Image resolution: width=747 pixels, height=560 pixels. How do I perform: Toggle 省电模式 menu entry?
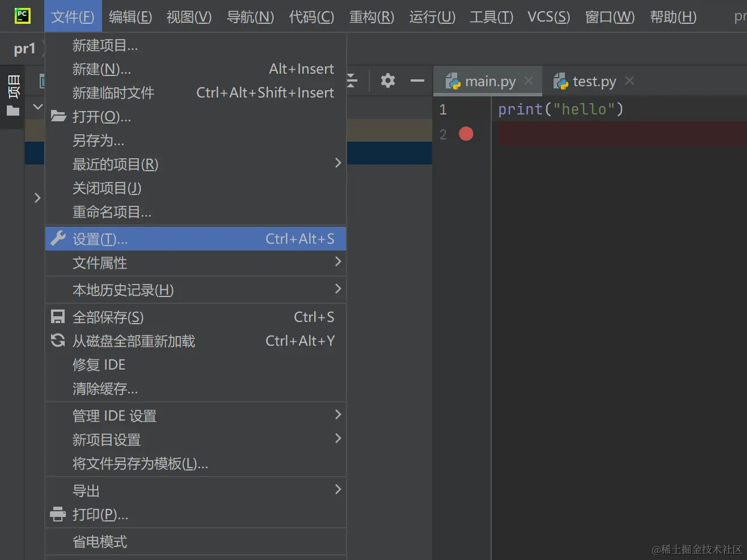click(x=196, y=542)
